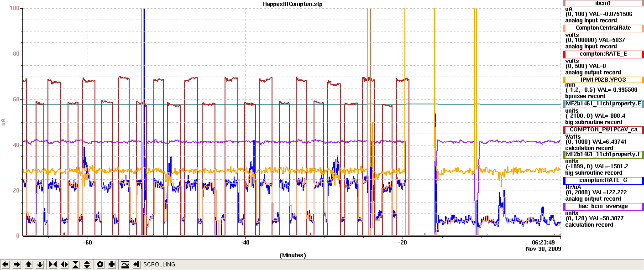Select the hac_bcm_average legend entry
The width and height of the screenshot is (644, 270).
(602, 206)
